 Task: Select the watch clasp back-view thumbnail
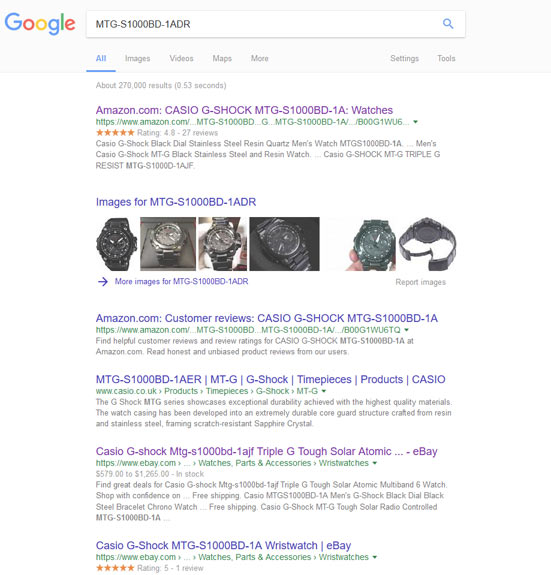pyautogui.click(x=427, y=244)
